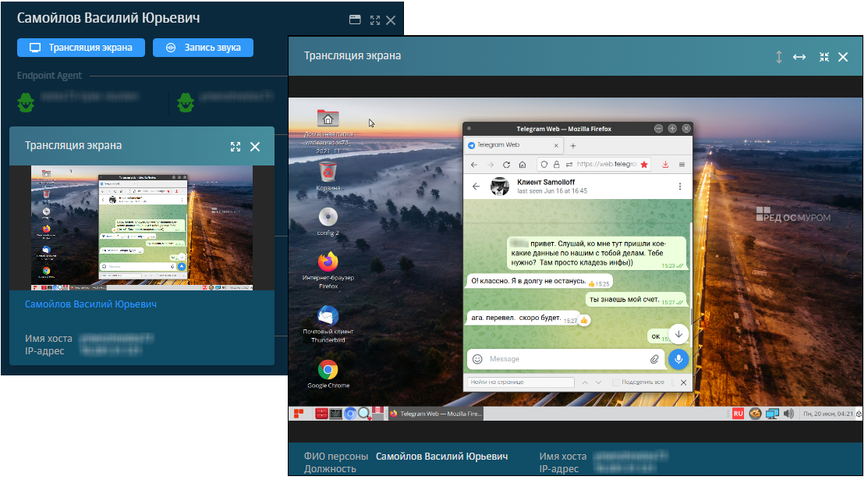Open the volume speaker tray icon

[x=788, y=414]
